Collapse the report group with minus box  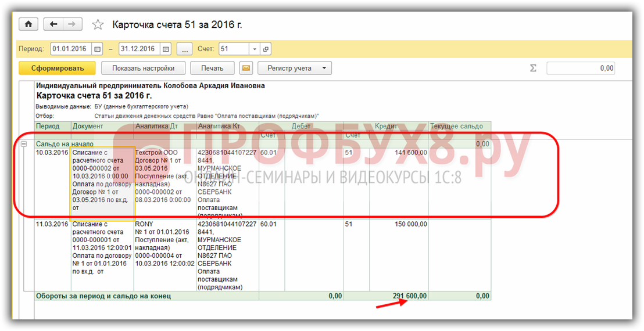[x=24, y=143]
